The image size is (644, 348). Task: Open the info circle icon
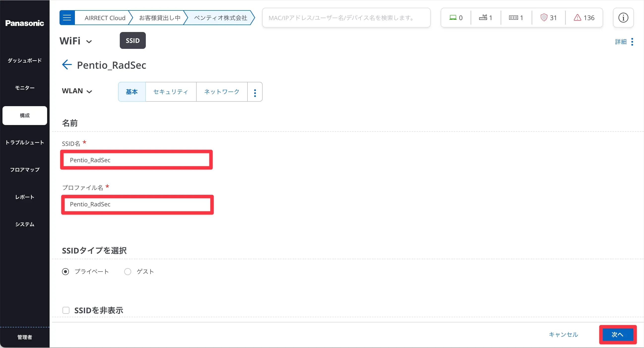click(623, 18)
